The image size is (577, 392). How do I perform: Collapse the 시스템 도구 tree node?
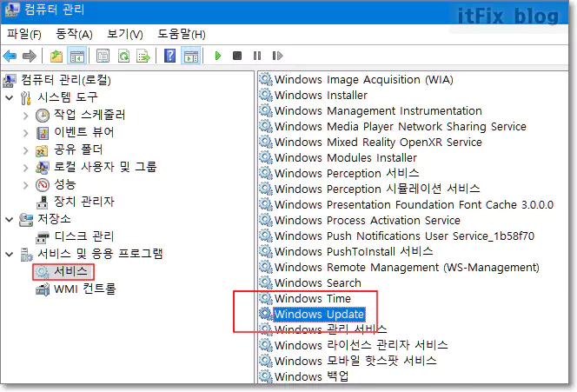pyautogui.click(x=10, y=97)
